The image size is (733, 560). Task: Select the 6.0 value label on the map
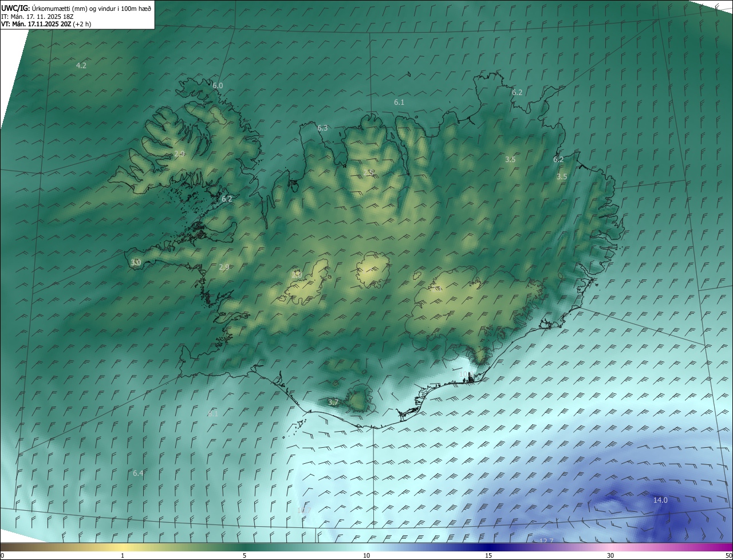(218, 86)
